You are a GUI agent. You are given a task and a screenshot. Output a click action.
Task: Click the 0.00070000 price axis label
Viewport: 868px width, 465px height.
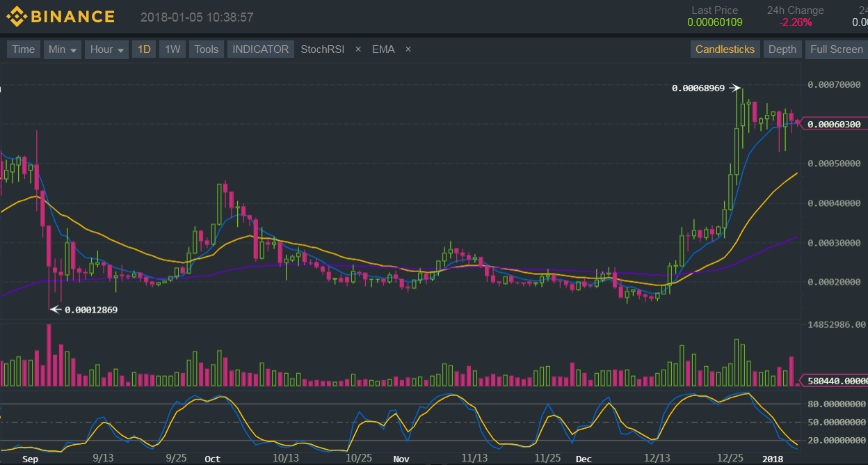[x=834, y=84]
